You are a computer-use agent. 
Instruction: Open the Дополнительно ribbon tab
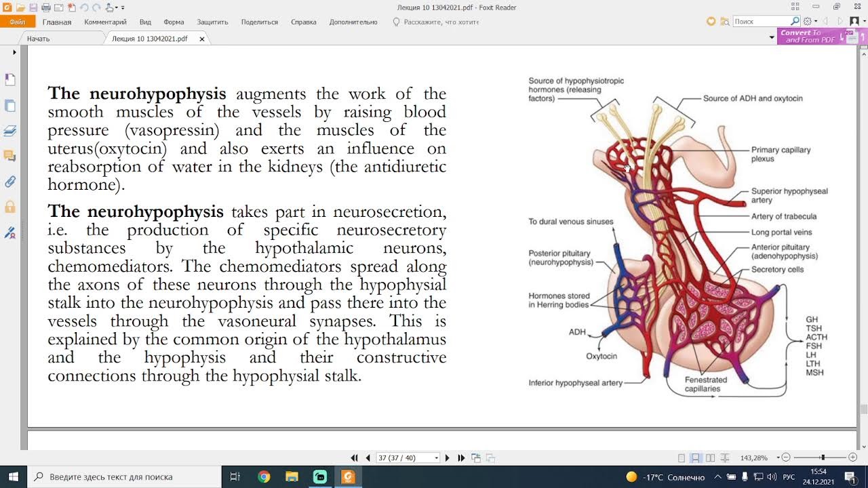coord(353,22)
